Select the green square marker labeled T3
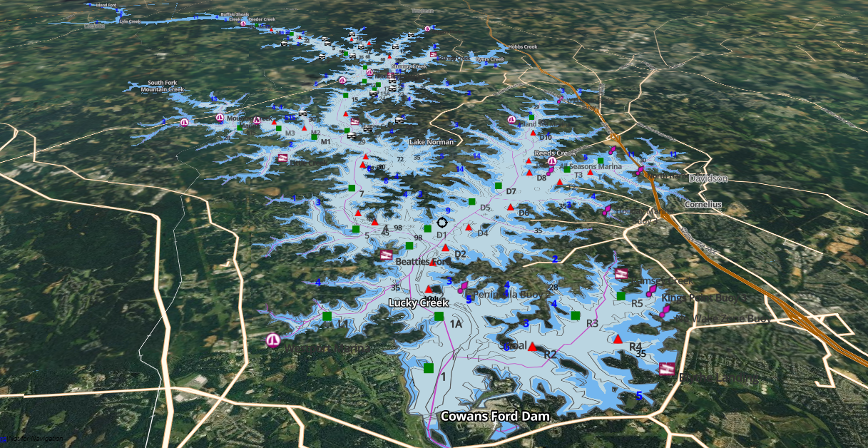This screenshot has height=448, width=868. coord(567,170)
